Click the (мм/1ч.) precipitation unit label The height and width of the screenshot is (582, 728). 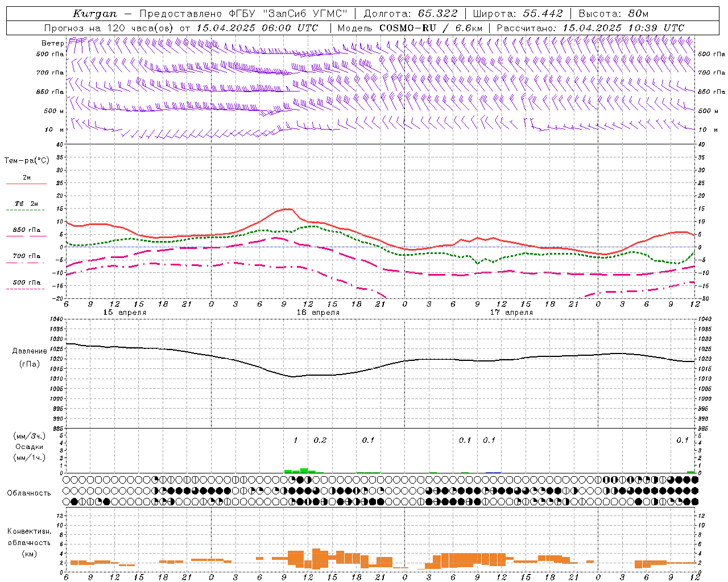click(28, 458)
